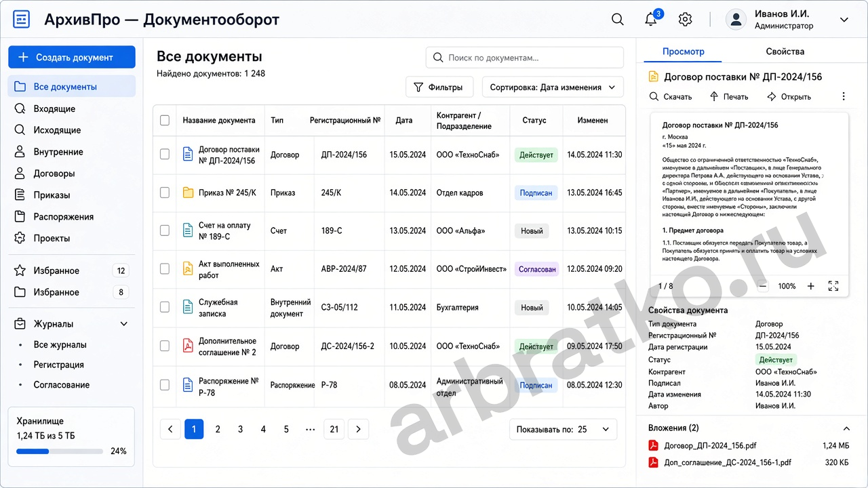Open the Показывать по: 25 dropdown
868x488 pixels.
click(563, 429)
